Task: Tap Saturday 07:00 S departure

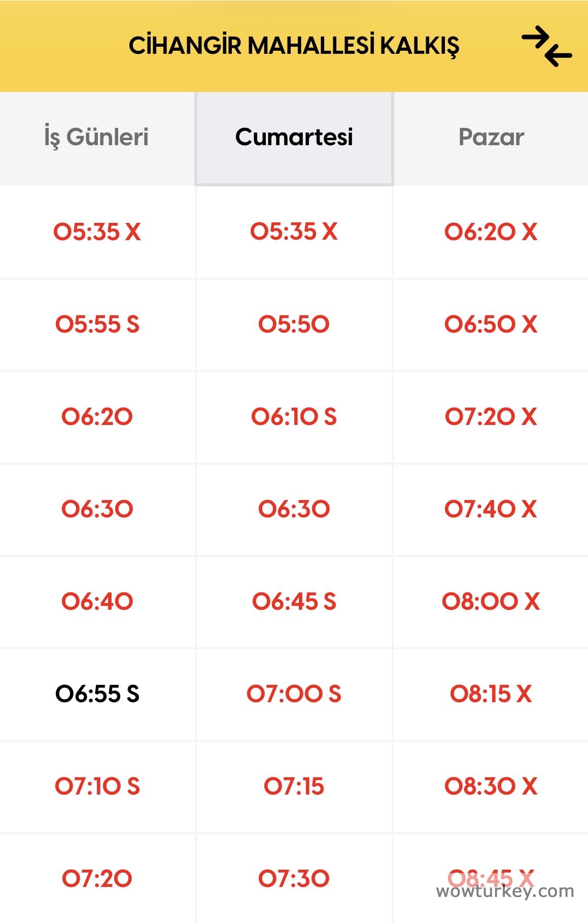Action: (294, 694)
